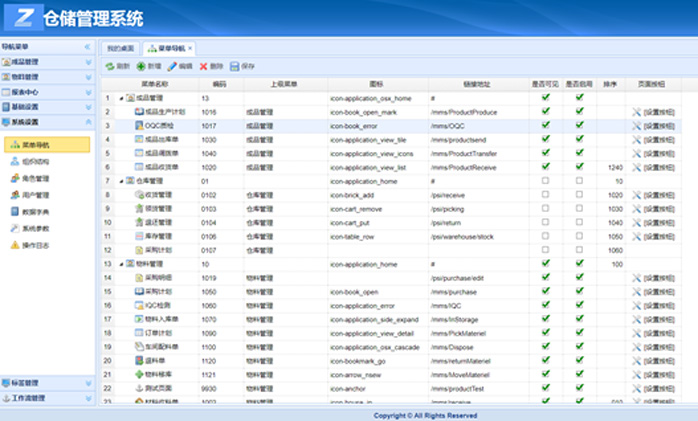This screenshot has height=421, width=698.
Task: Sort by the 排序 column header
Action: pyautogui.click(x=609, y=84)
